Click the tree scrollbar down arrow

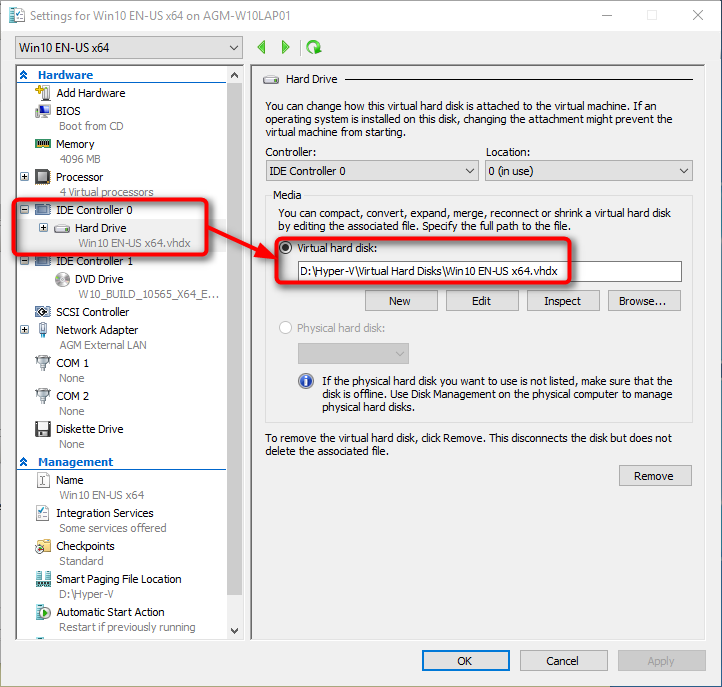click(234, 631)
